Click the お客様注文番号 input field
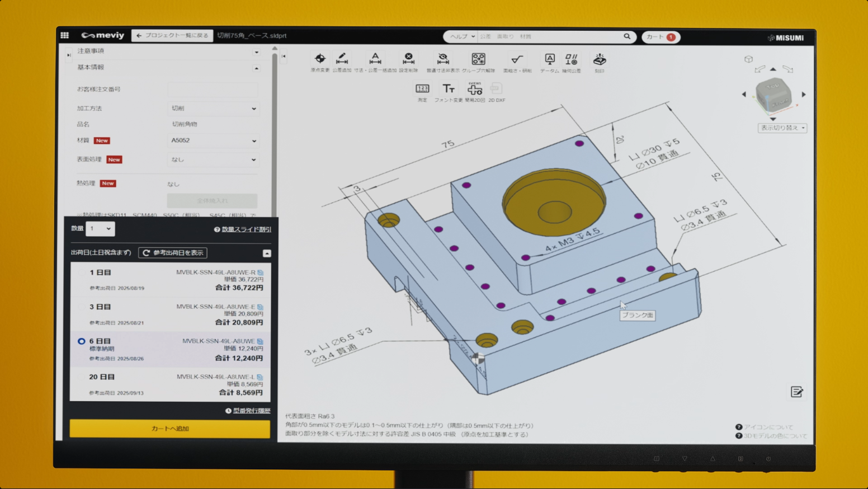This screenshot has width=868, height=489. [213, 89]
